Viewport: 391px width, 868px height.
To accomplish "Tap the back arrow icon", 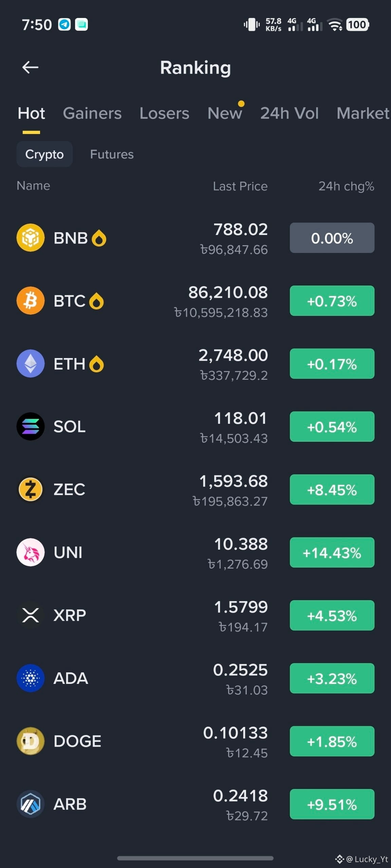I will [30, 67].
